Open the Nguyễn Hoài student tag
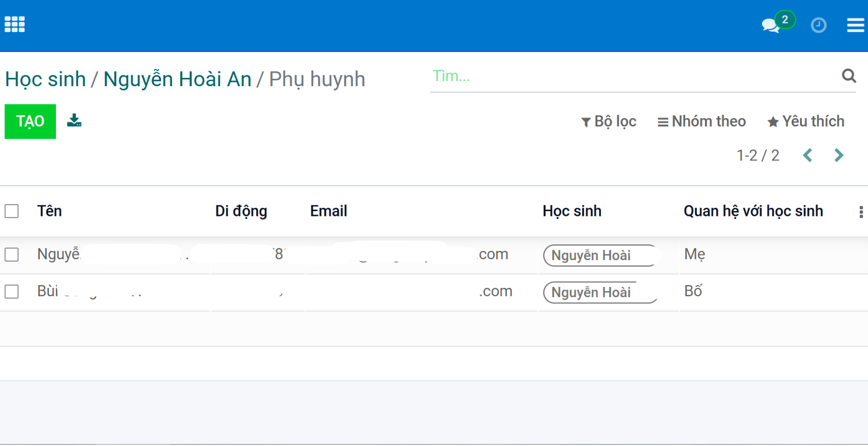 [600, 255]
